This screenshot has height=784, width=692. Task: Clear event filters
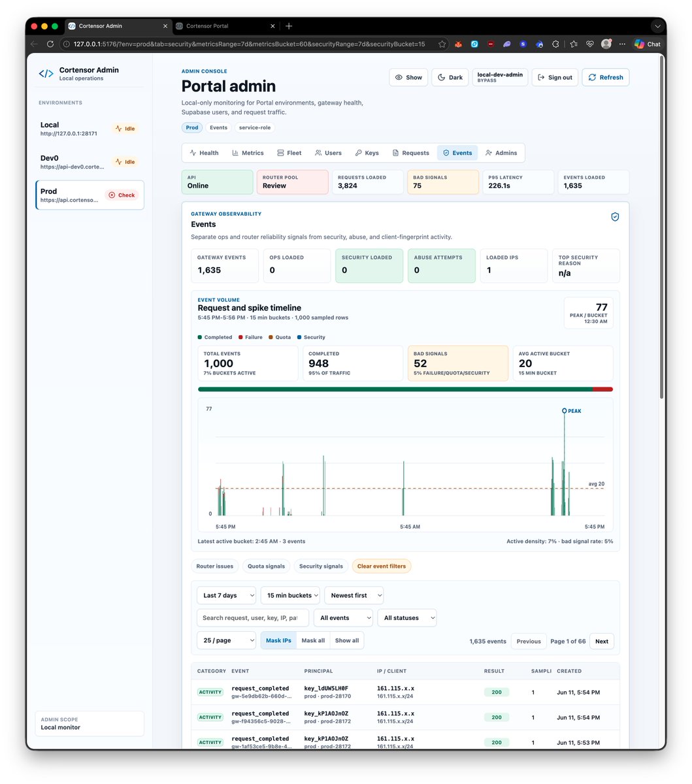point(382,566)
